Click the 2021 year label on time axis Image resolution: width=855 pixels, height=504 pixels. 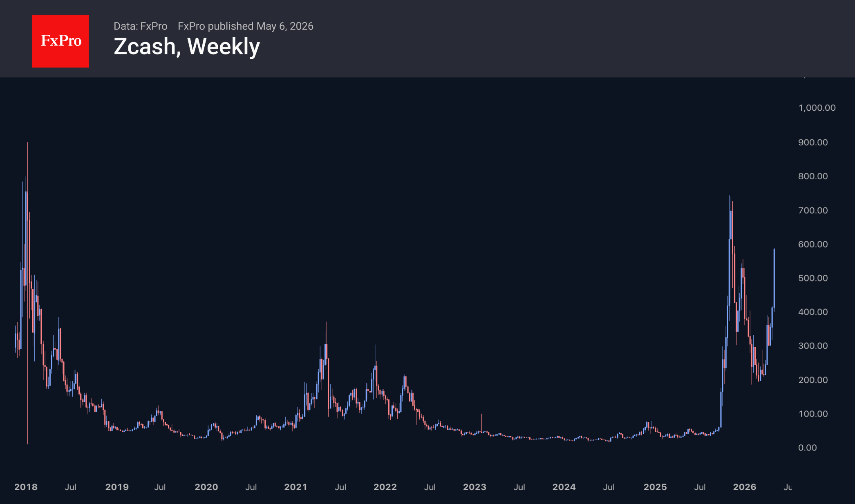click(x=295, y=487)
